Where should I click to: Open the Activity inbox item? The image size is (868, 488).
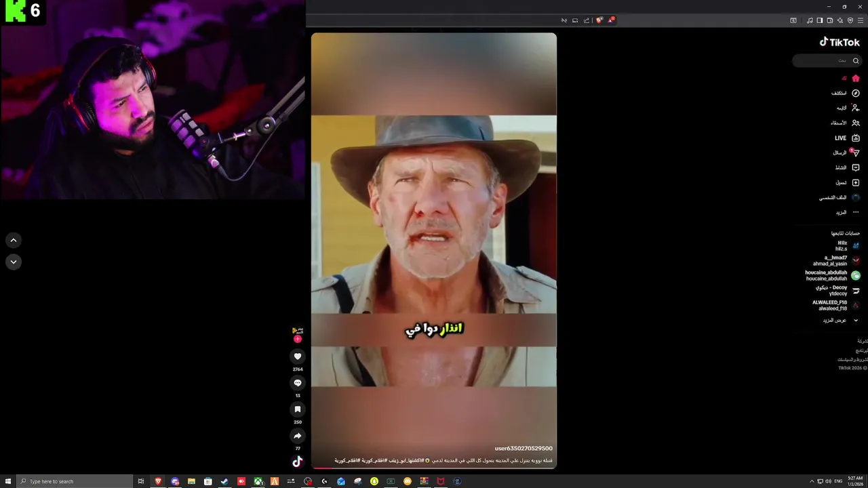pyautogui.click(x=848, y=167)
